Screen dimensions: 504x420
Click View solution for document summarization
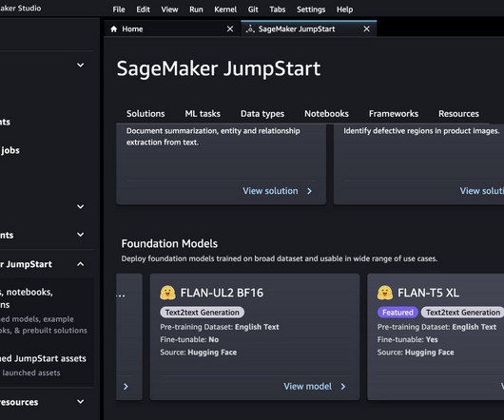(270, 191)
